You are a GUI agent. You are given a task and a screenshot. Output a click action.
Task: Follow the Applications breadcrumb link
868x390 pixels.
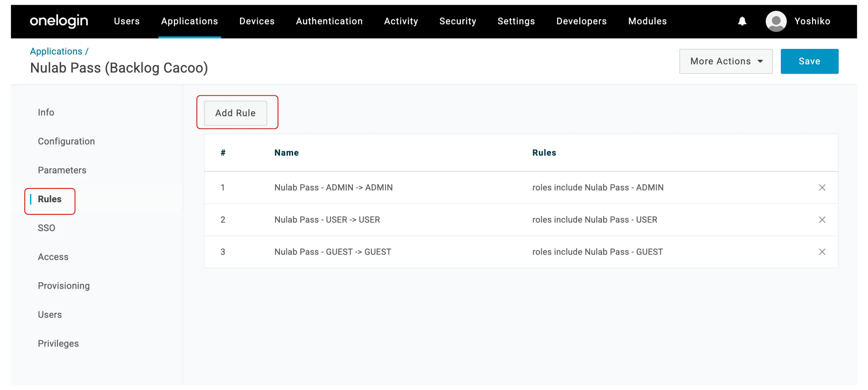pyautogui.click(x=56, y=51)
